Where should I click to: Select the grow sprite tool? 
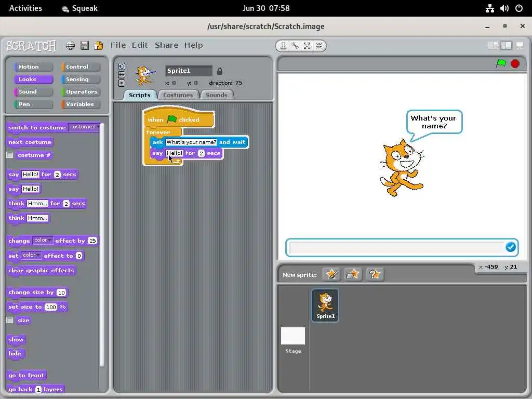point(307,46)
